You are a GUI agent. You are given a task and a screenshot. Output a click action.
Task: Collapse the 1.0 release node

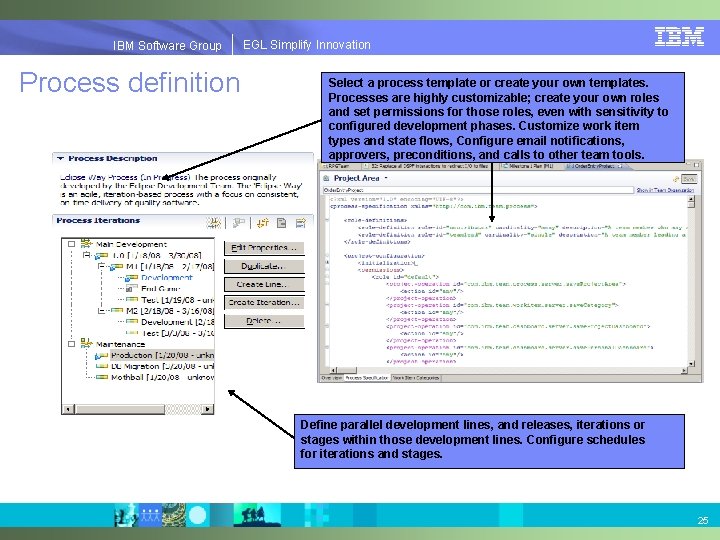coord(87,255)
